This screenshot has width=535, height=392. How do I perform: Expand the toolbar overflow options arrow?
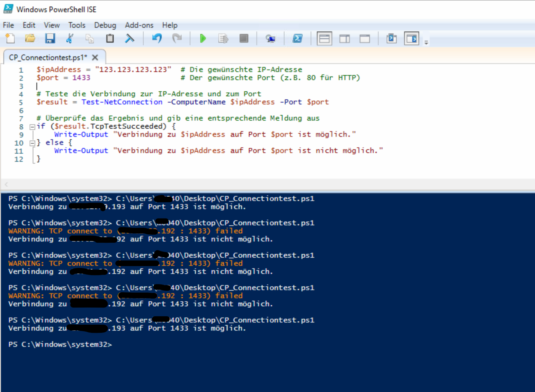pos(426,42)
